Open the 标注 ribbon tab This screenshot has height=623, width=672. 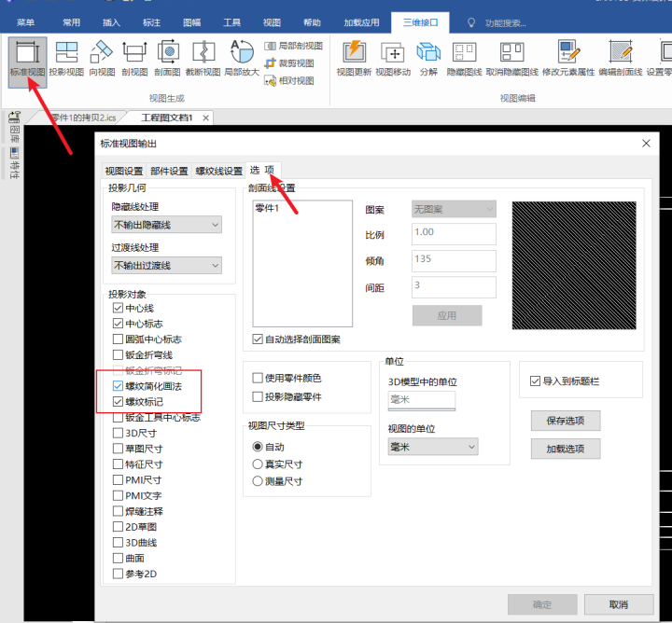tap(151, 22)
